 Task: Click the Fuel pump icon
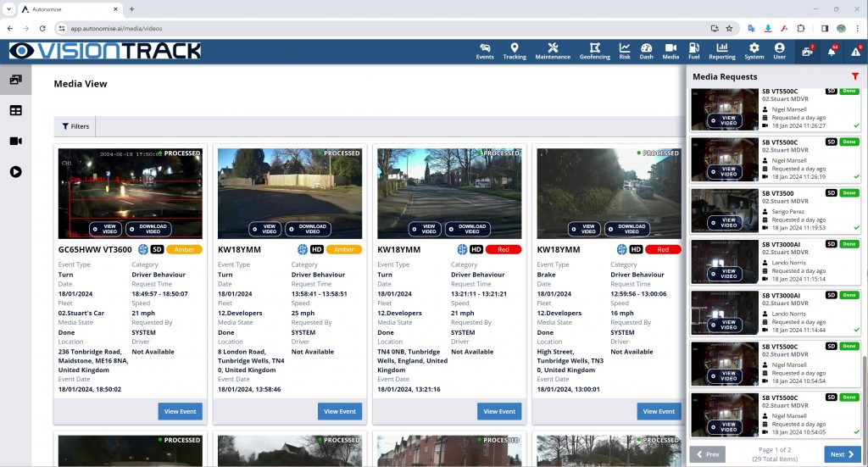(x=694, y=51)
